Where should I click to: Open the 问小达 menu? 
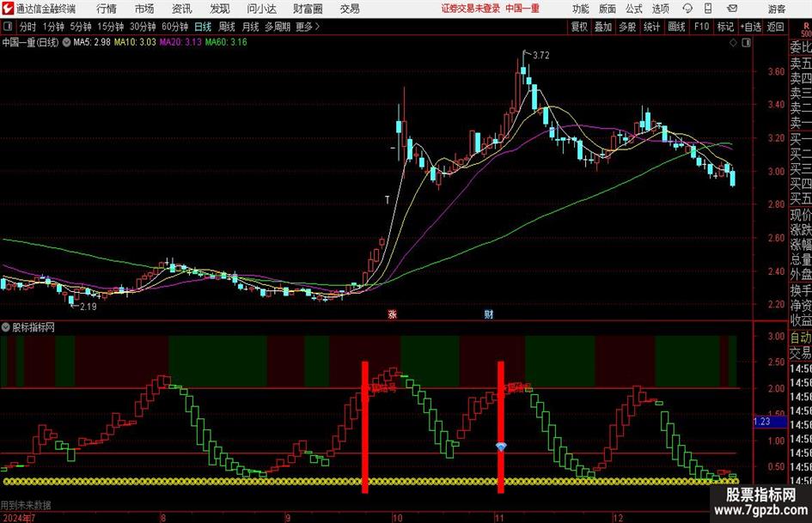pos(261,9)
